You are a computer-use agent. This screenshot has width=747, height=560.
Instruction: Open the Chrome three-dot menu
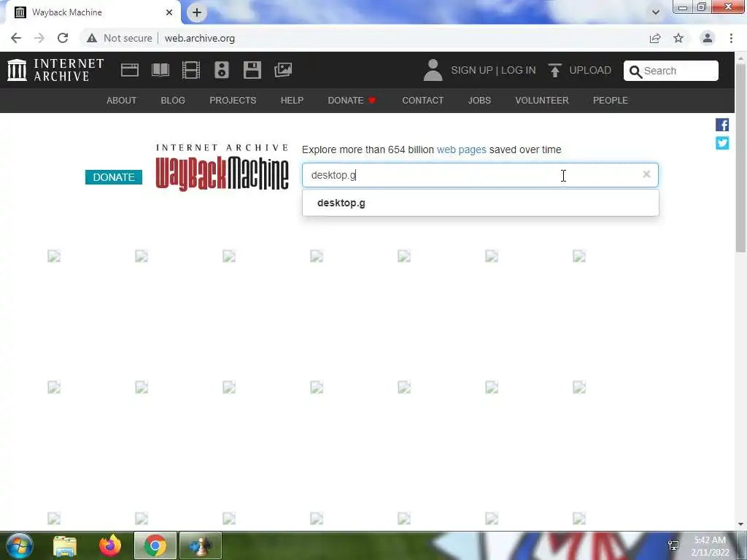731,38
